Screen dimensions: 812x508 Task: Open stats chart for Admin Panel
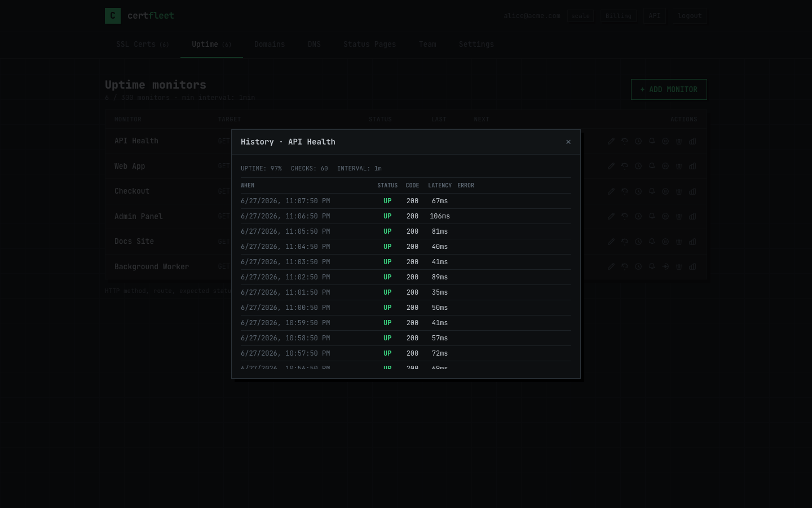click(x=692, y=216)
